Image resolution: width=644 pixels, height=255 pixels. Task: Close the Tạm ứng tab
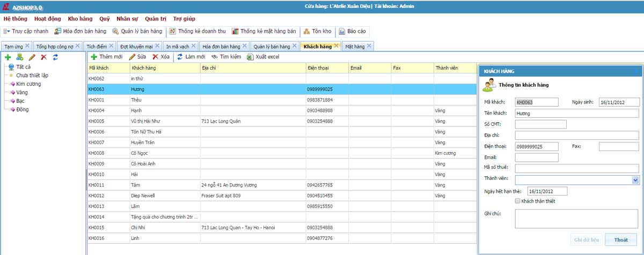(x=27, y=46)
